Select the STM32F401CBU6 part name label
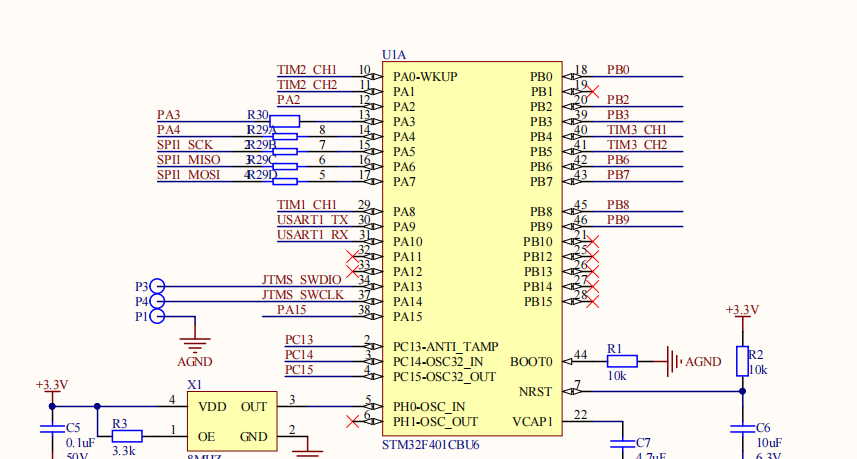This screenshot has width=857, height=459. tap(430, 445)
